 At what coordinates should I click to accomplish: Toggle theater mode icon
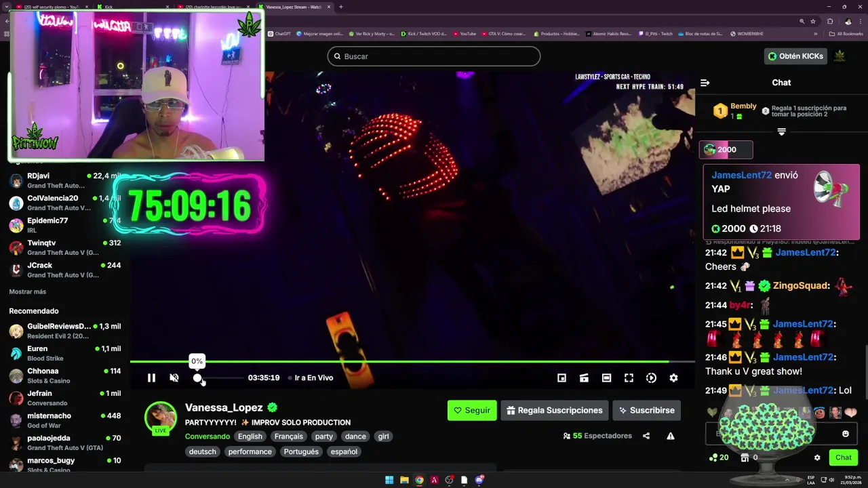606,378
